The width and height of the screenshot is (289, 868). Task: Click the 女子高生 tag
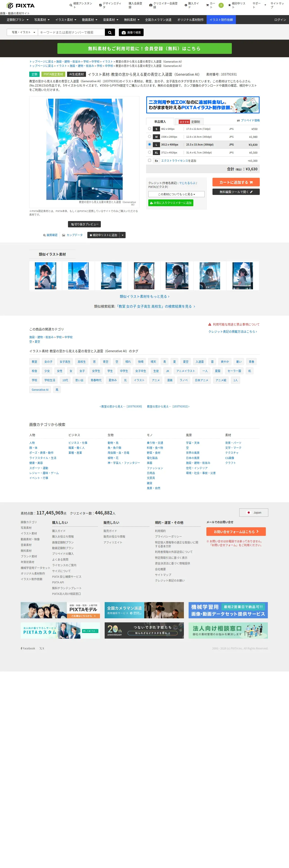[x=65, y=362]
